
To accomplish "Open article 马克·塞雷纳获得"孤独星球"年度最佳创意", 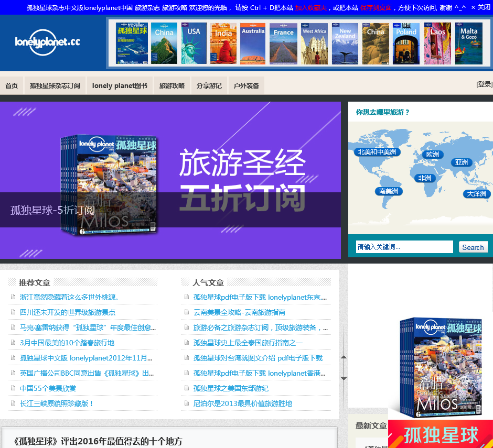I will pyautogui.click(x=88, y=327).
